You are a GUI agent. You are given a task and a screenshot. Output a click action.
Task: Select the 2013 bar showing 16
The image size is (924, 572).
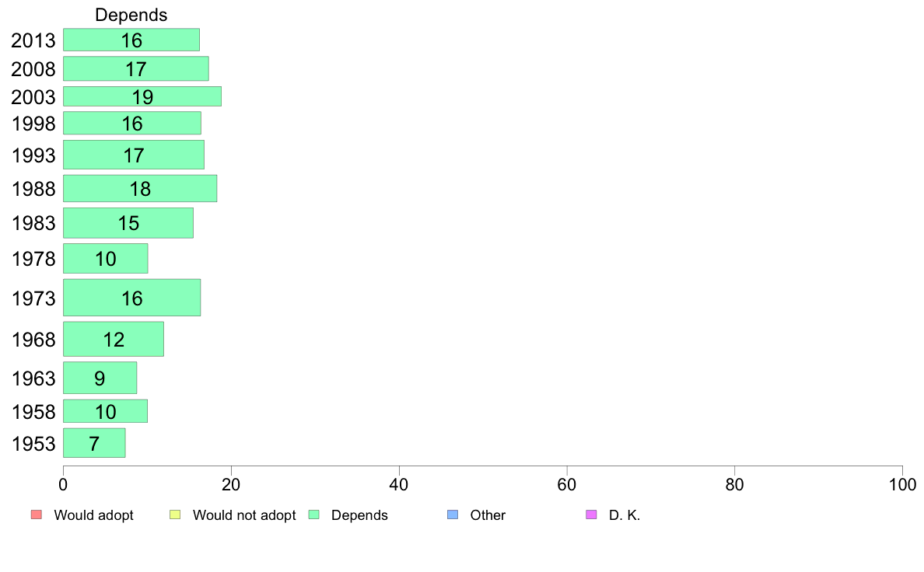coord(131,40)
